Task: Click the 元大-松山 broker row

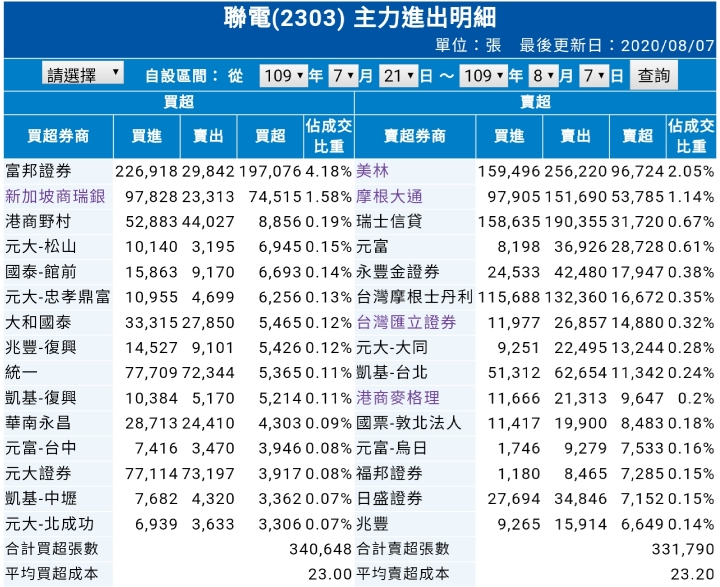Action: click(x=179, y=247)
